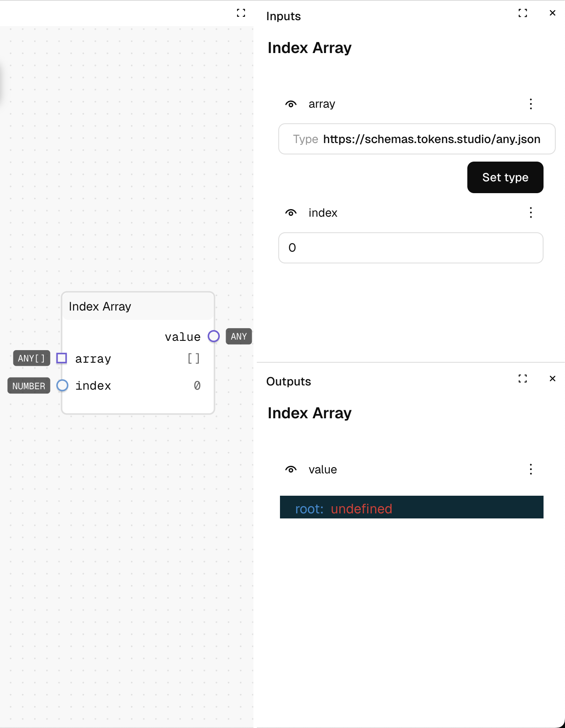Click the ANY[] type badge
The image size is (565, 728).
(x=32, y=358)
